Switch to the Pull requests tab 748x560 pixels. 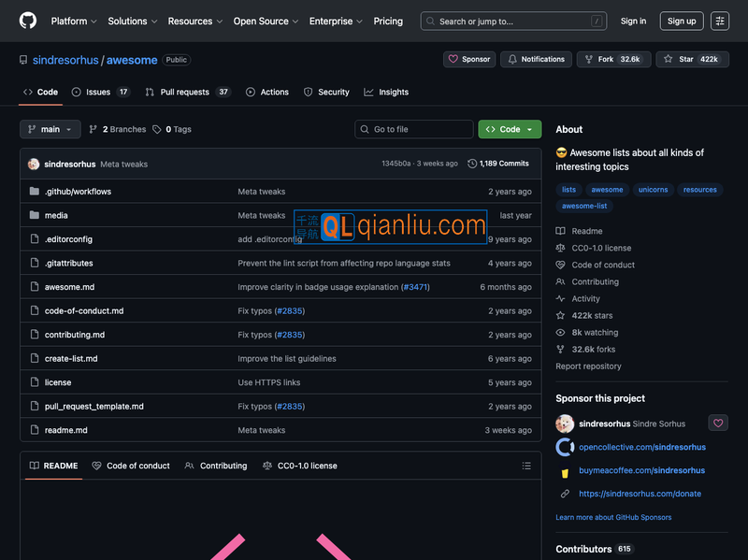[x=187, y=92]
